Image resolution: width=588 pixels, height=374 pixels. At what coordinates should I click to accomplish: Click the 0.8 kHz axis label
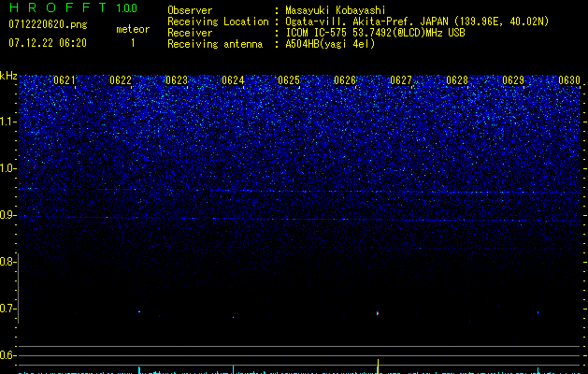7,262
